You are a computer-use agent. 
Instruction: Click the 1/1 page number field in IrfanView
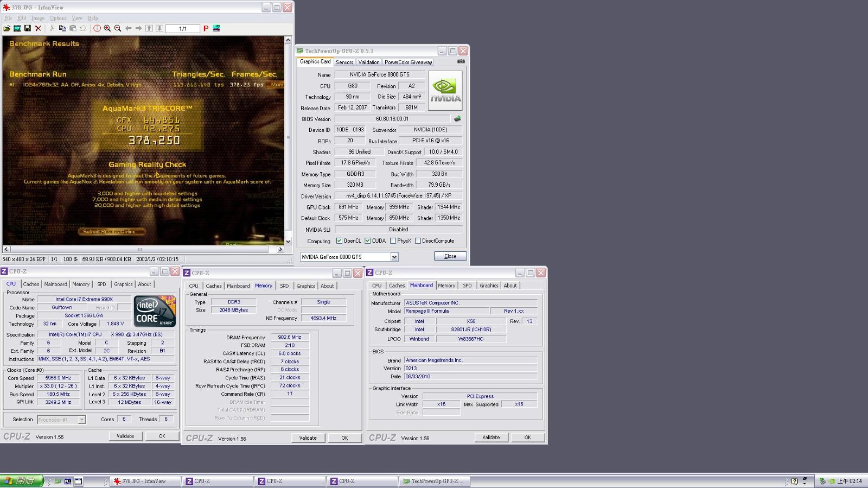coord(183,28)
